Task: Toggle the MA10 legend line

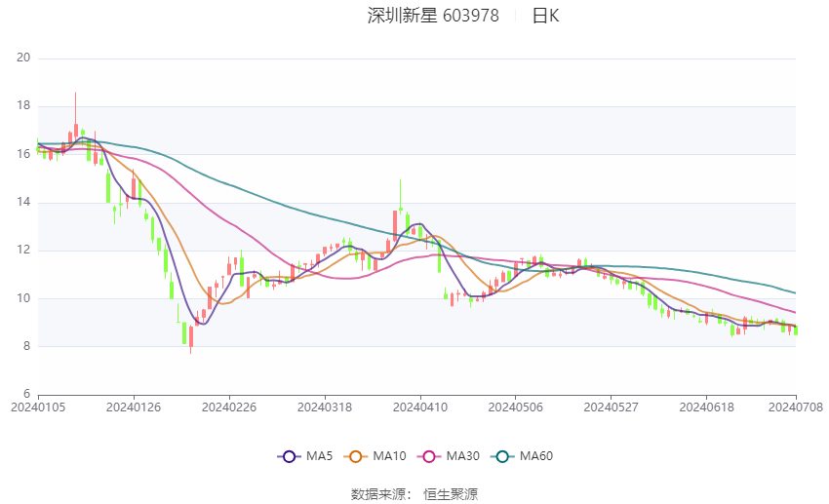Action: point(375,456)
